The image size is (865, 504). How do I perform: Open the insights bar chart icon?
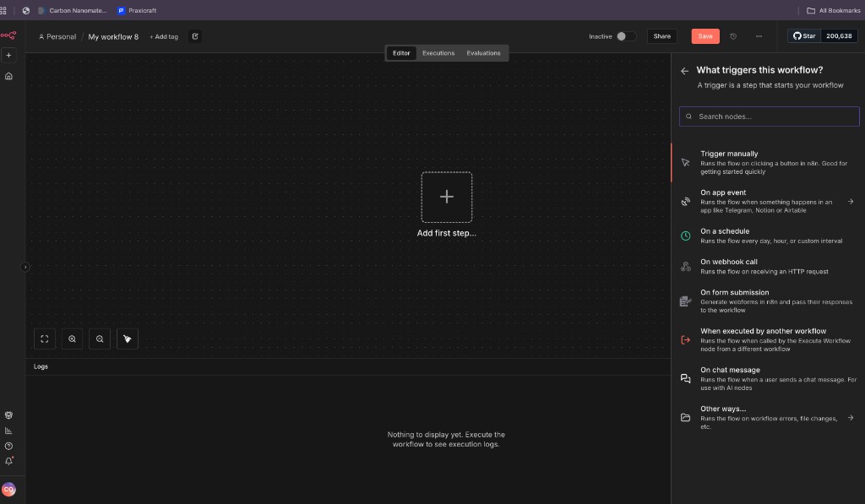click(x=8, y=431)
